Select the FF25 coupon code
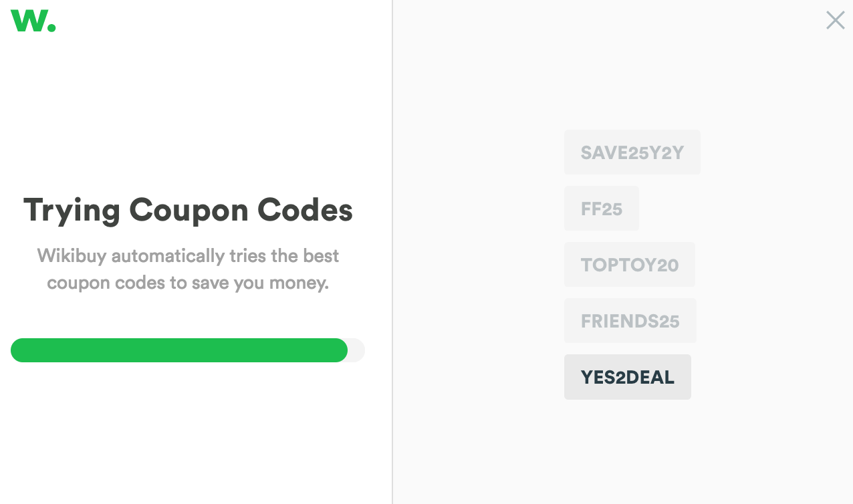The height and width of the screenshot is (504, 853). pyautogui.click(x=602, y=209)
